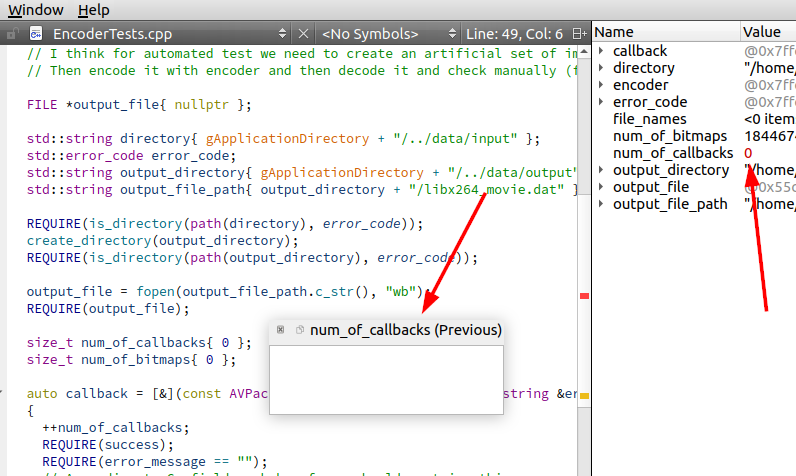Click the C++ file icon in editor toolbar

click(35, 34)
